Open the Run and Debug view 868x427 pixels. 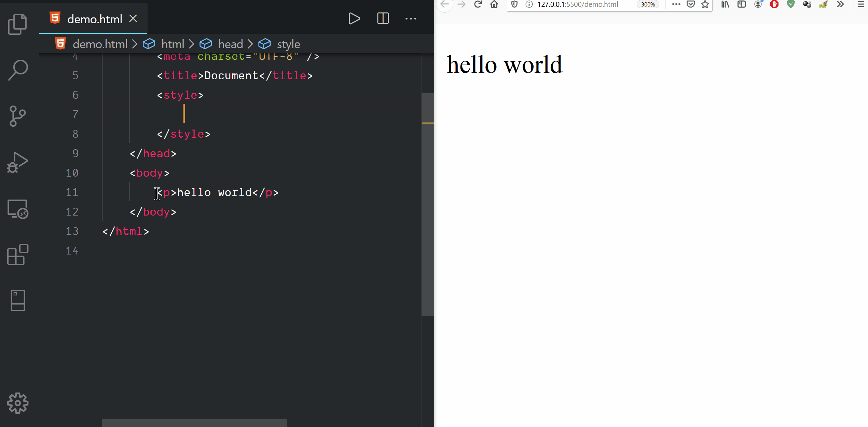[17, 163]
